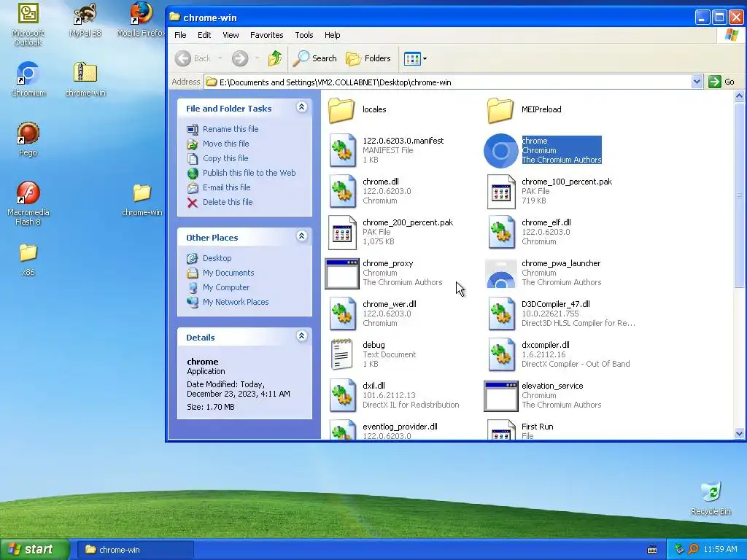Select the chrome_proxy application icon
Viewport: 747px width, 560px height.
(342, 273)
